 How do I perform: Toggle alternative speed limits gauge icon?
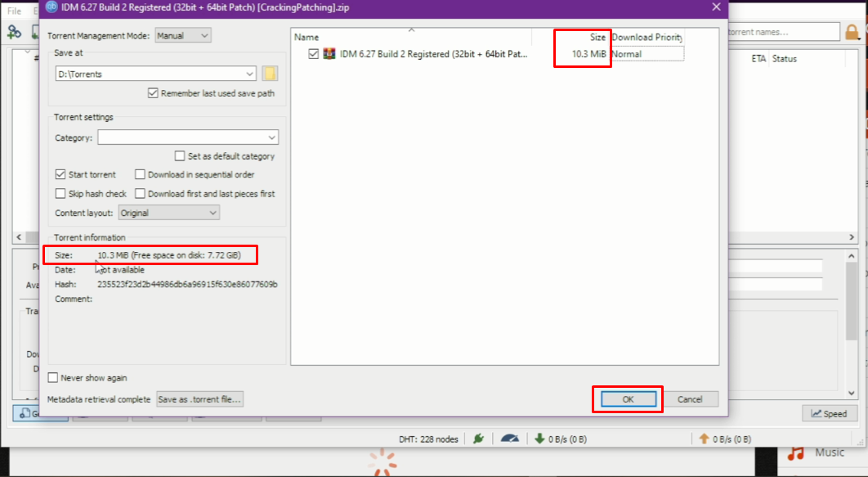[510, 439]
